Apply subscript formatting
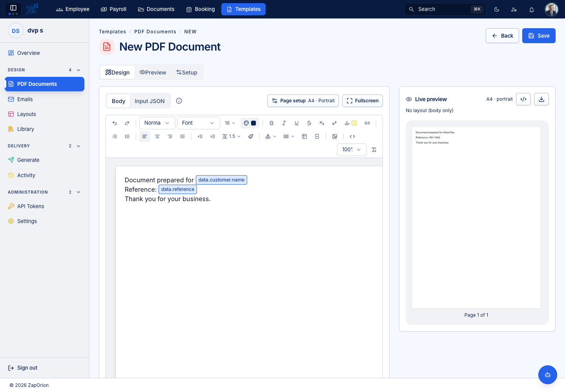The height and width of the screenshot is (392, 565). click(322, 123)
